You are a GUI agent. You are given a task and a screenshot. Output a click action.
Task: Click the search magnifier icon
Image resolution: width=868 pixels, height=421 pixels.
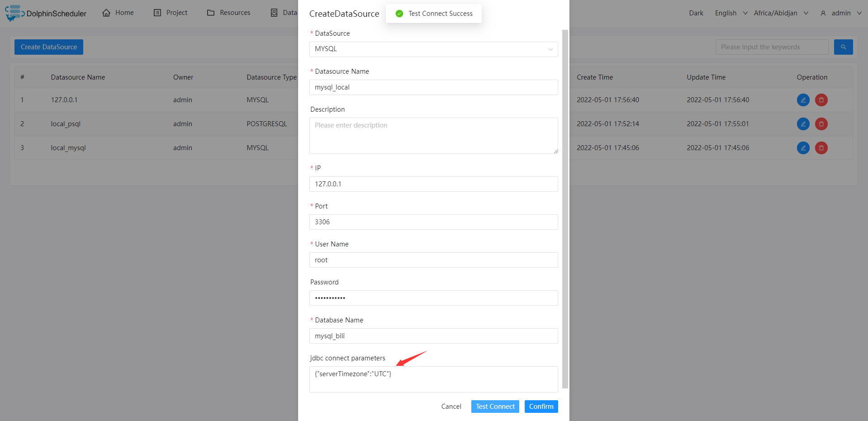pos(843,47)
